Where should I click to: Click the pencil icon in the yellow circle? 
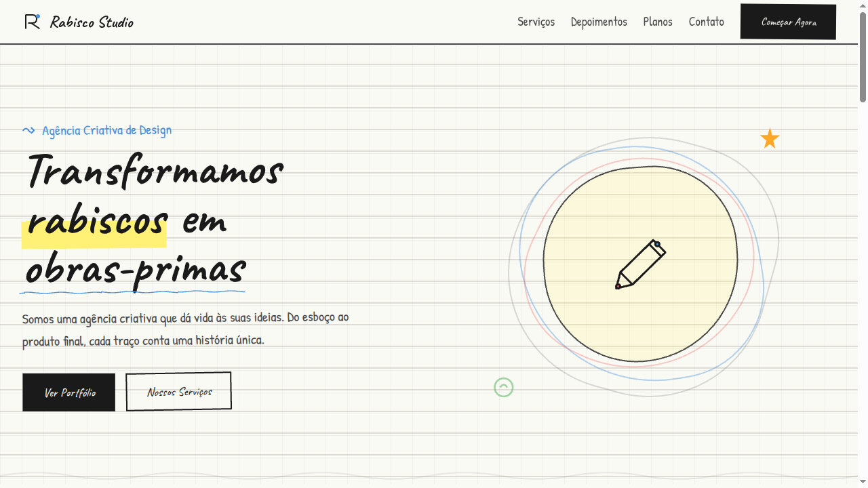pyautogui.click(x=640, y=264)
